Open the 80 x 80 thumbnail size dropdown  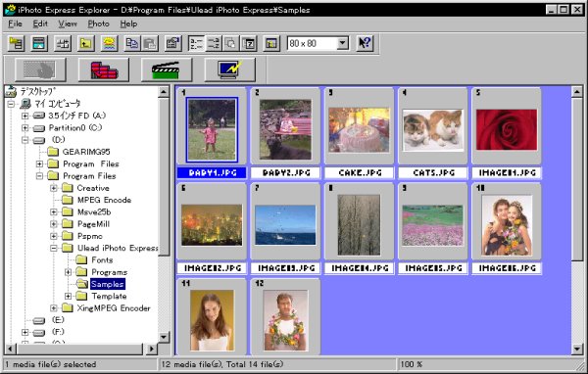342,43
